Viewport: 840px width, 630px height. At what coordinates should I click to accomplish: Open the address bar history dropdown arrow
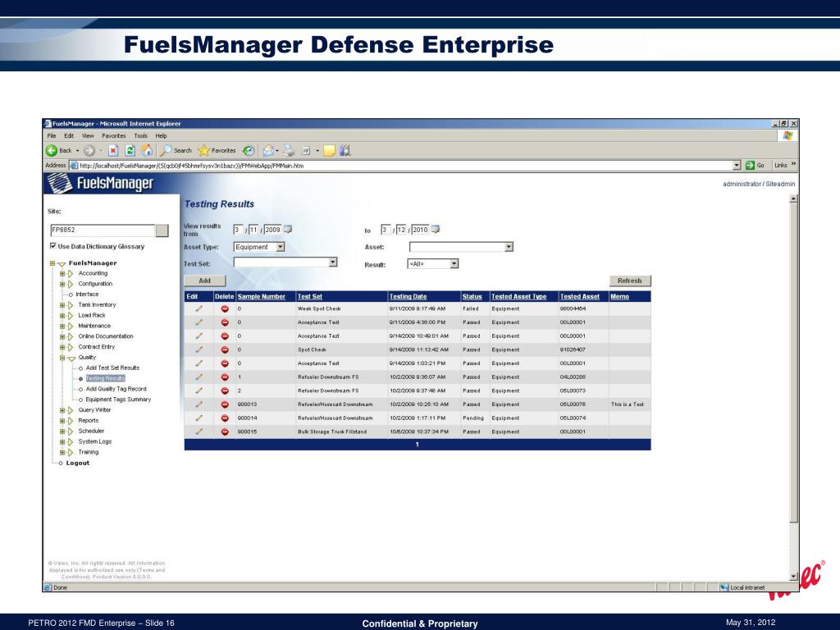(x=737, y=166)
